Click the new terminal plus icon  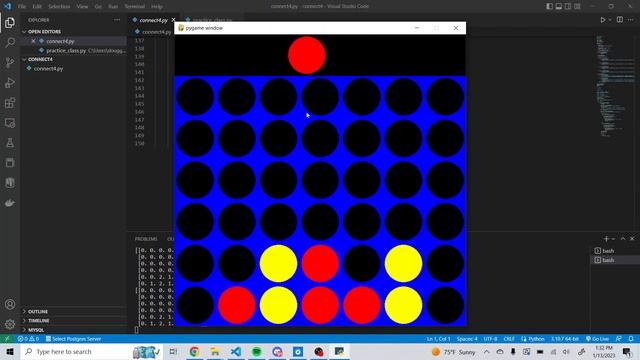point(606,239)
